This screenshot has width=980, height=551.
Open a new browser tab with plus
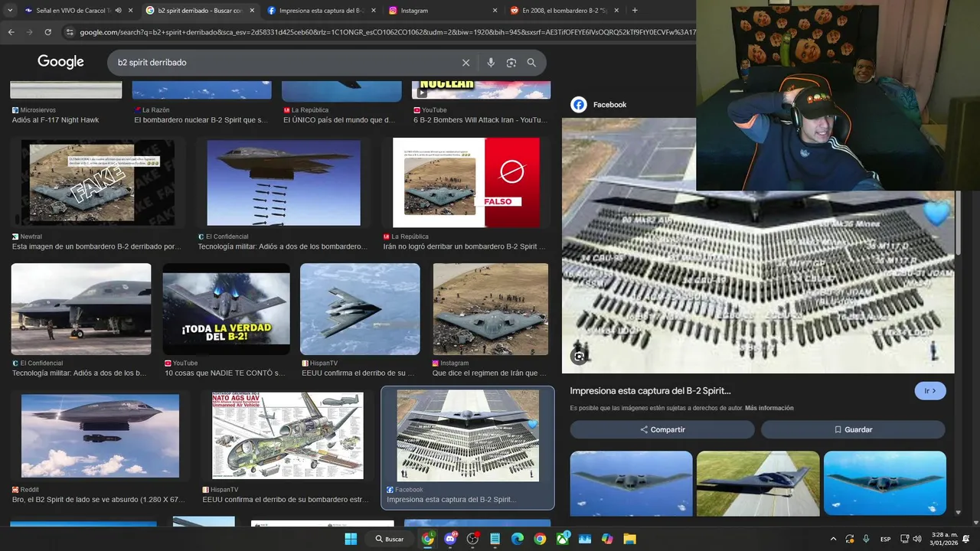[635, 11]
